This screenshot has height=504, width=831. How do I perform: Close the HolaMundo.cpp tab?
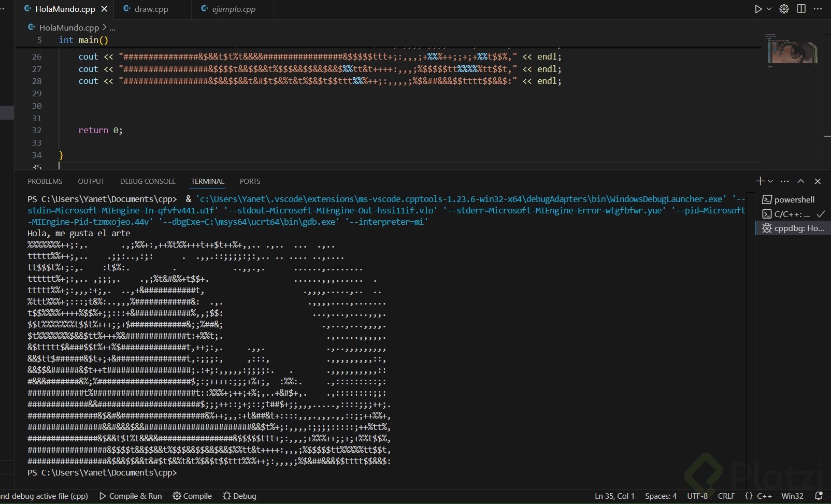(104, 9)
